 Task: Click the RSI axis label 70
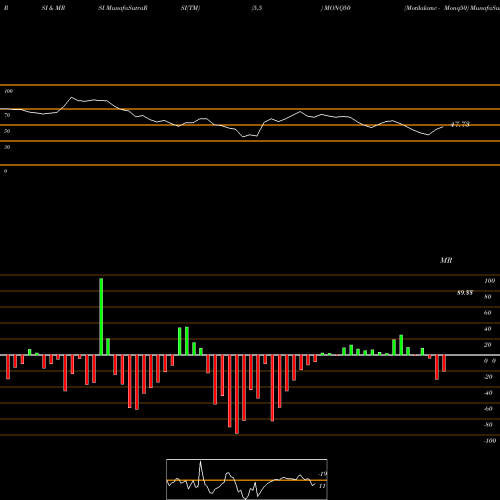click(7, 115)
